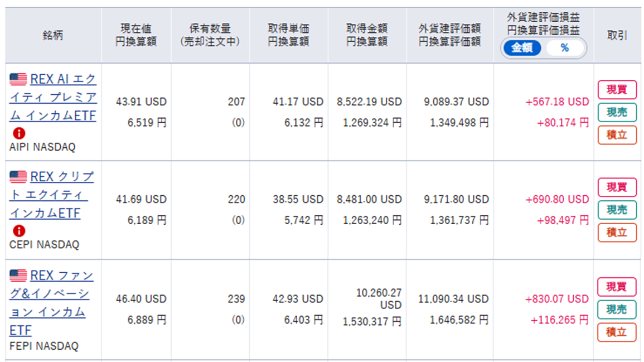Open REX クリプト エクイティ インカムETF link
644x362 pixels.
52,195
